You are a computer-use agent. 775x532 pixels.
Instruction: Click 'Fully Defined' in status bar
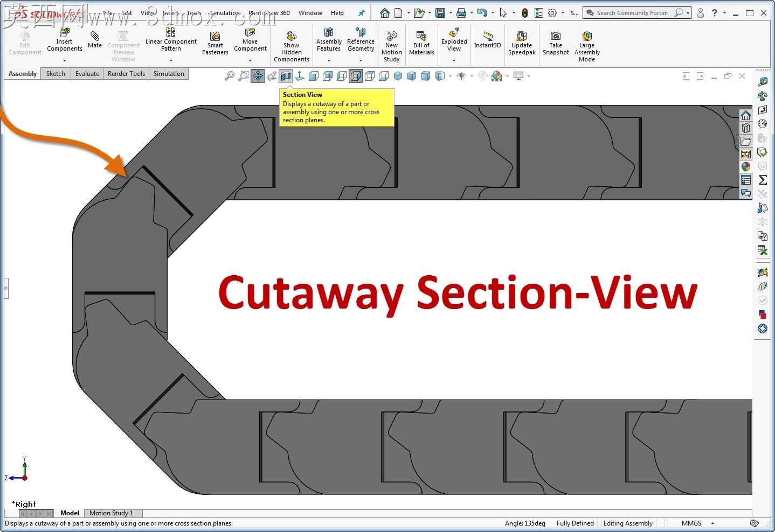575,523
